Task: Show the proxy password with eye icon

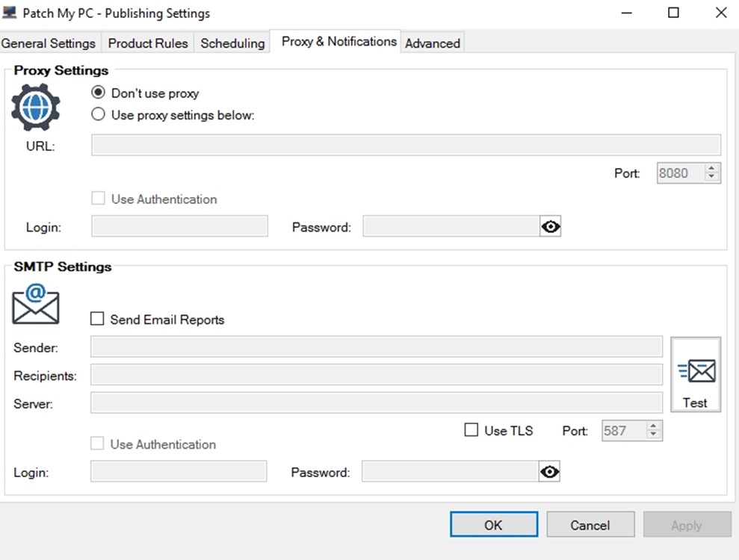Action: [x=550, y=226]
